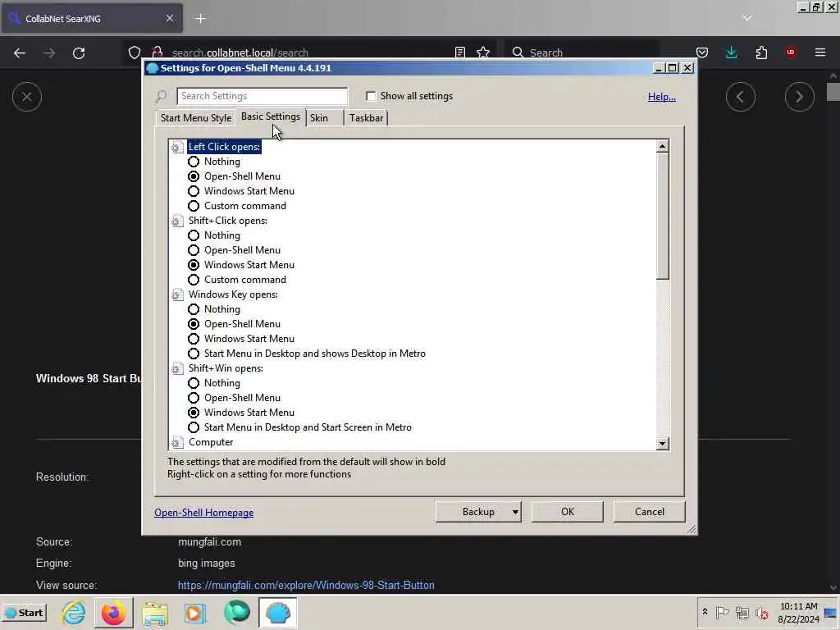Click the Firefox forward arrow
This screenshot has height=630, width=840.
point(48,52)
